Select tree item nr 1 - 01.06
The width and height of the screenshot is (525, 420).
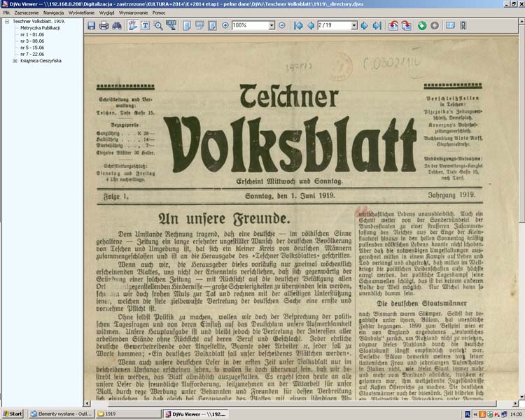[32, 34]
